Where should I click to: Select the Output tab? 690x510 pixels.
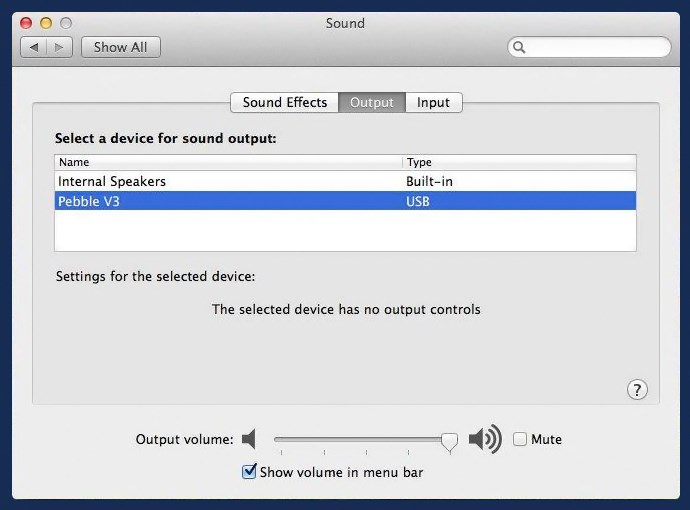pyautogui.click(x=371, y=102)
